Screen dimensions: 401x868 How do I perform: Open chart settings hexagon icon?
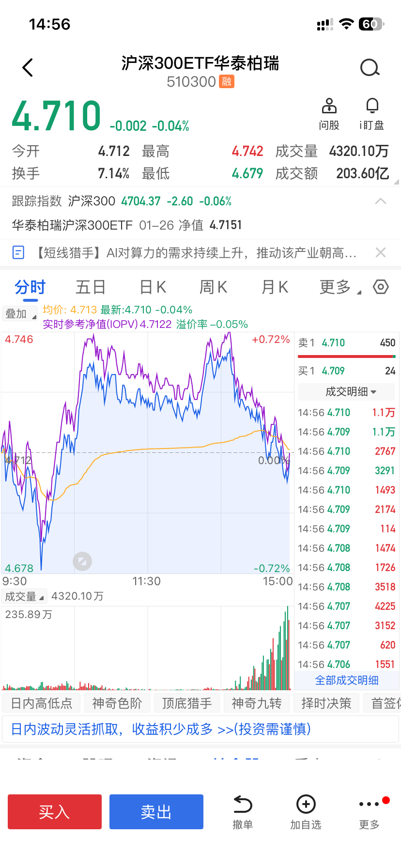[x=381, y=287]
